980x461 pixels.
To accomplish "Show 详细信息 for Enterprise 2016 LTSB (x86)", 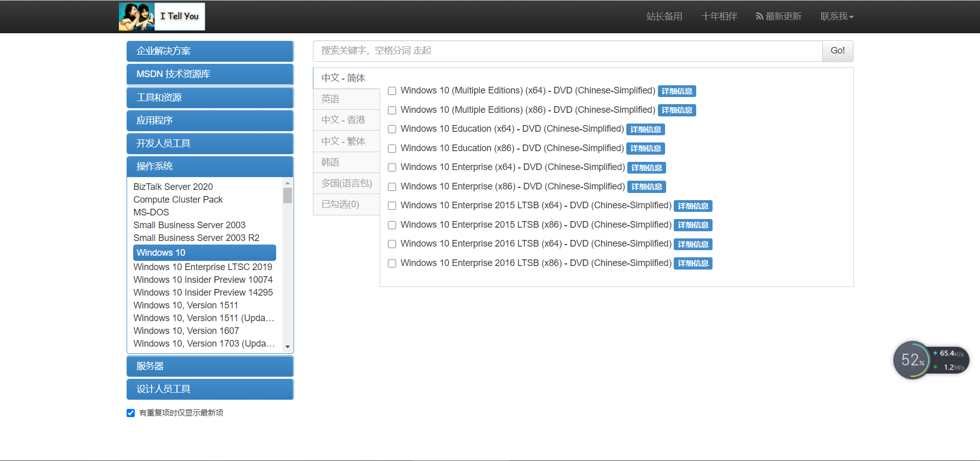I will tap(693, 263).
